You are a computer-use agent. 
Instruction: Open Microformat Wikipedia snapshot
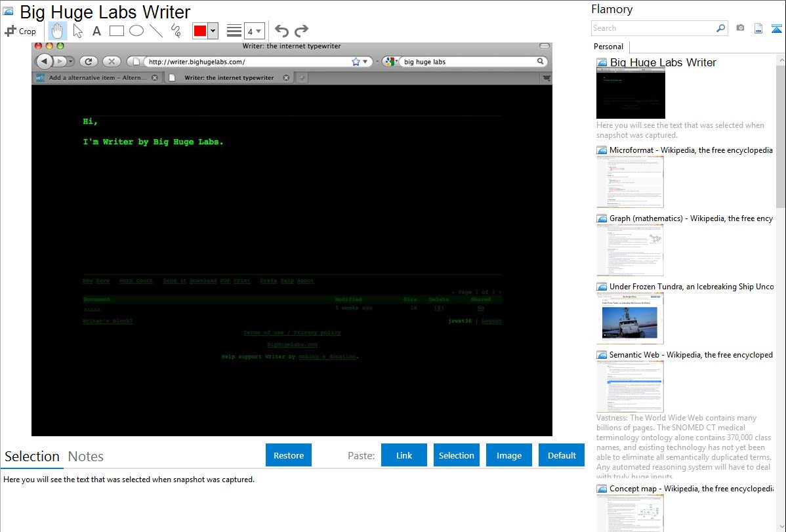[x=691, y=150]
